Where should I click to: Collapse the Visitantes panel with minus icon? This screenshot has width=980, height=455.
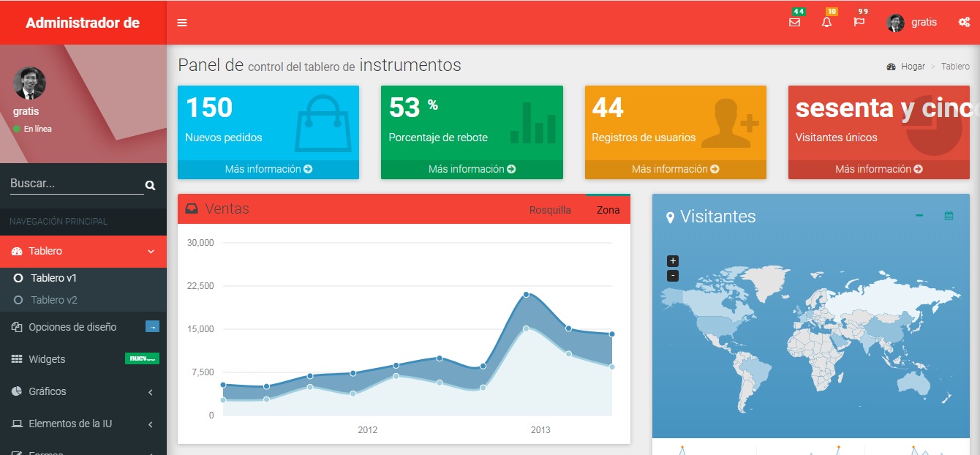pyautogui.click(x=919, y=216)
